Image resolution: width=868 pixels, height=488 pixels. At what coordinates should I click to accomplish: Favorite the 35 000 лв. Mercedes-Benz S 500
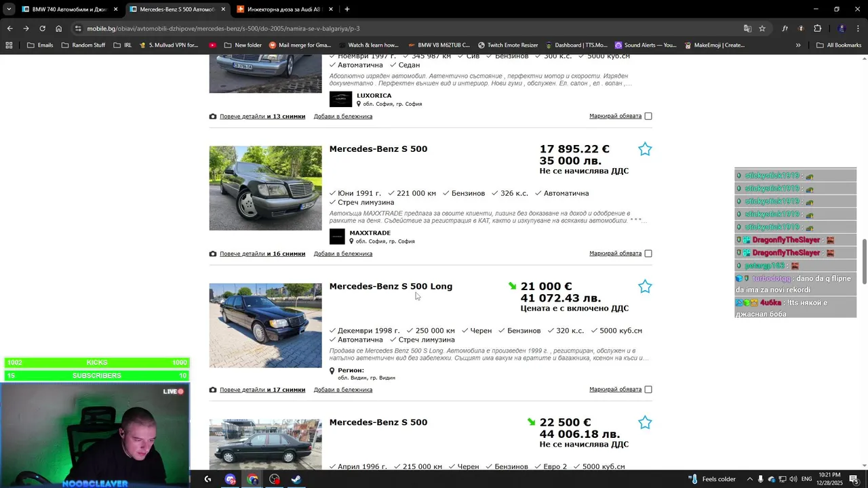pyautogui.click(x=645, y=149)
